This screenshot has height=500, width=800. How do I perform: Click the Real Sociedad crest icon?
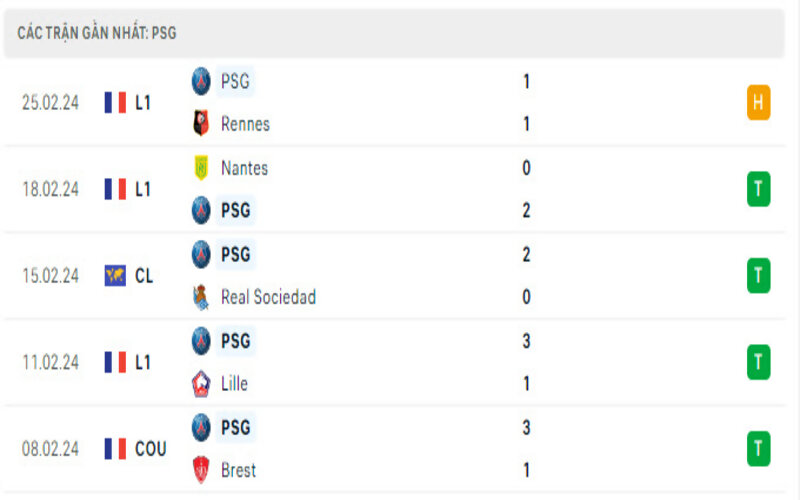(202, 297)
